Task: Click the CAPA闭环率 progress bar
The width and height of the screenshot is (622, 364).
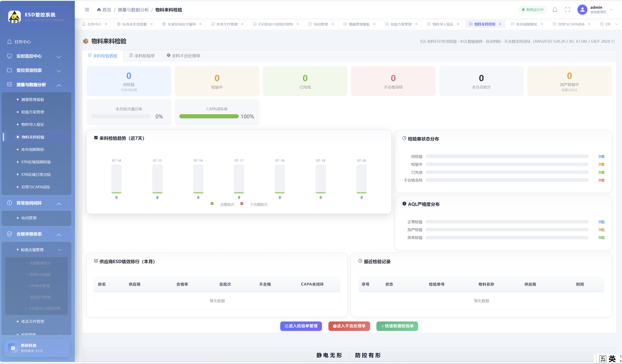Action: click(209, 116)
